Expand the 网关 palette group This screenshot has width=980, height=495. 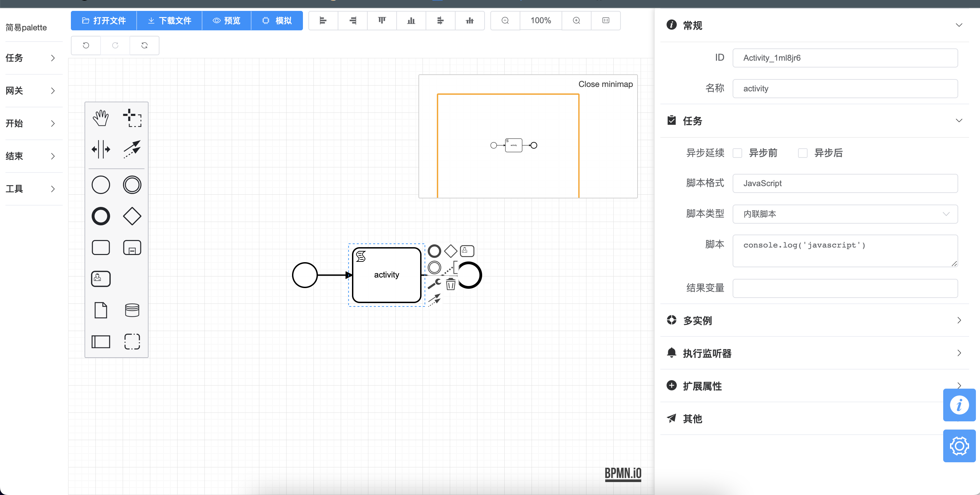(34, 91)
